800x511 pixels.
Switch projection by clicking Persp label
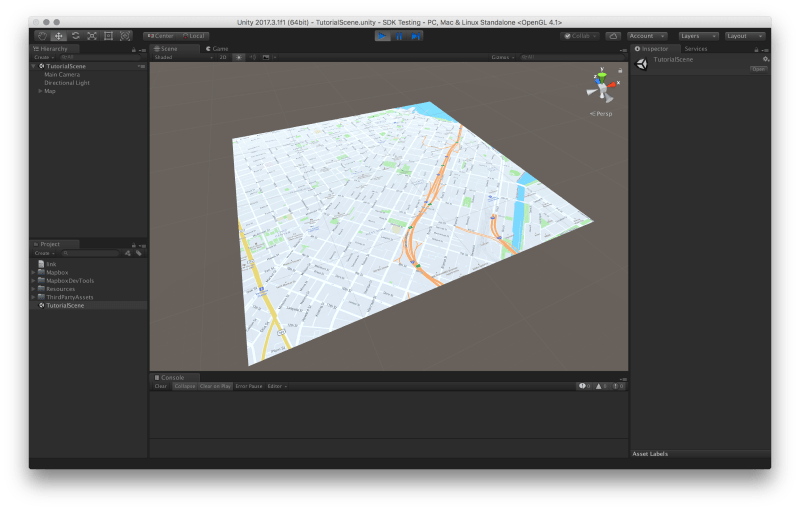601,113
